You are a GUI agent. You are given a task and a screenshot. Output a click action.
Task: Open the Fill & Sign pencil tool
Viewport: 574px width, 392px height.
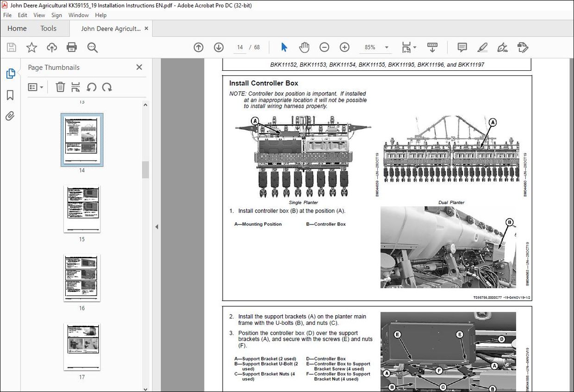pos(482,47)
